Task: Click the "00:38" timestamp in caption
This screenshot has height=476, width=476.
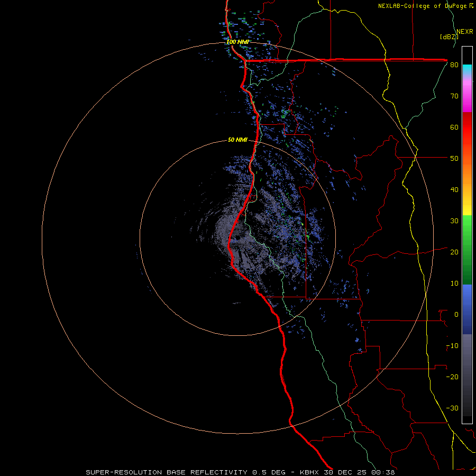Action: [x=384, y=472]
